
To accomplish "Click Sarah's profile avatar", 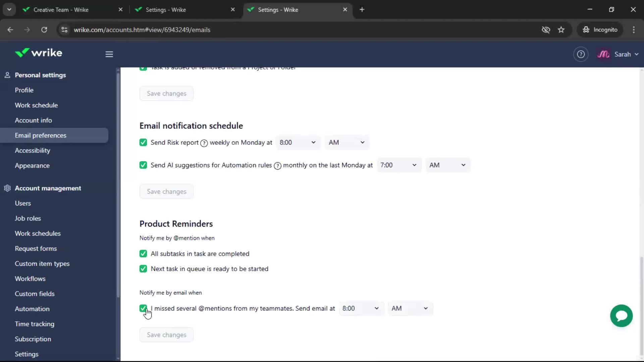I will (603, 54).
